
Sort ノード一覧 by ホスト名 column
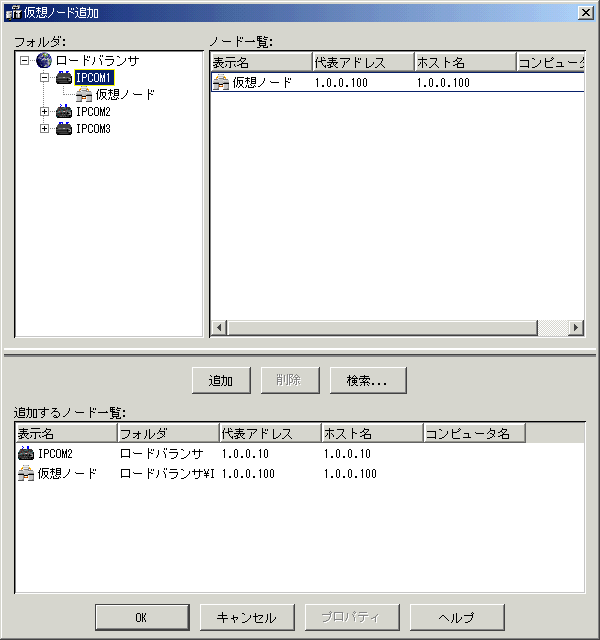(466, 62)
